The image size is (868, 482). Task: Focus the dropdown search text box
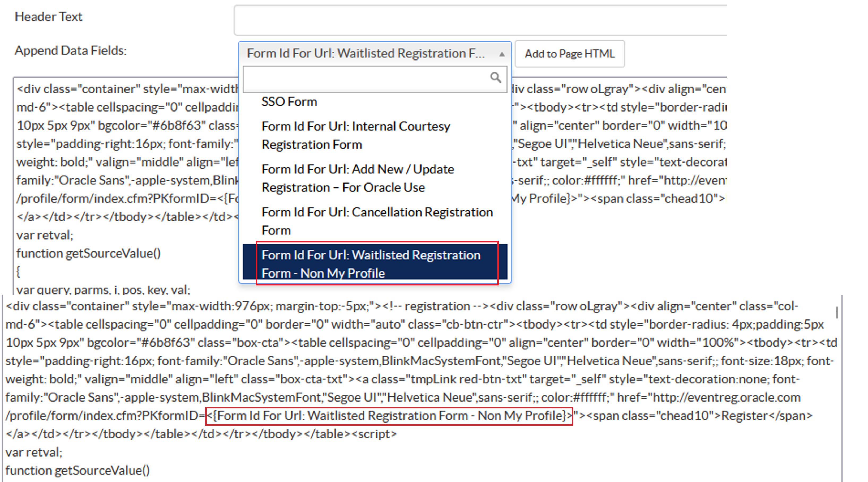point(366,79)
